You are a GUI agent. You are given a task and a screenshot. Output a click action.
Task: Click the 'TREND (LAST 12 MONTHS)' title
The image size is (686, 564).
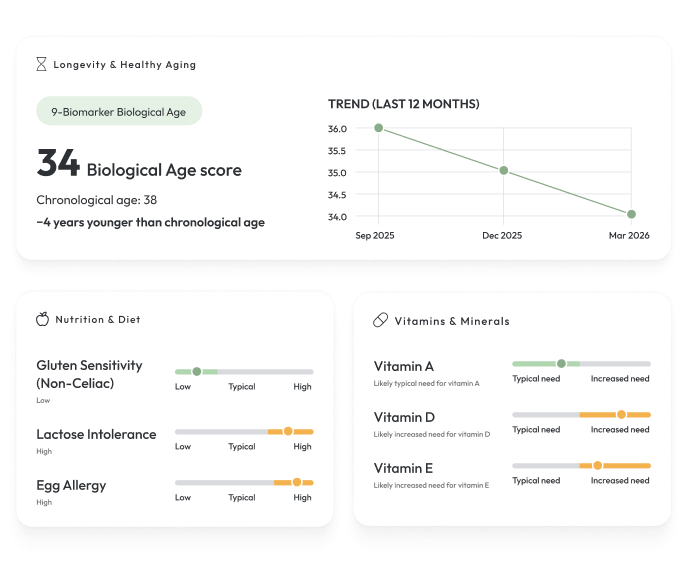(404, 104)
